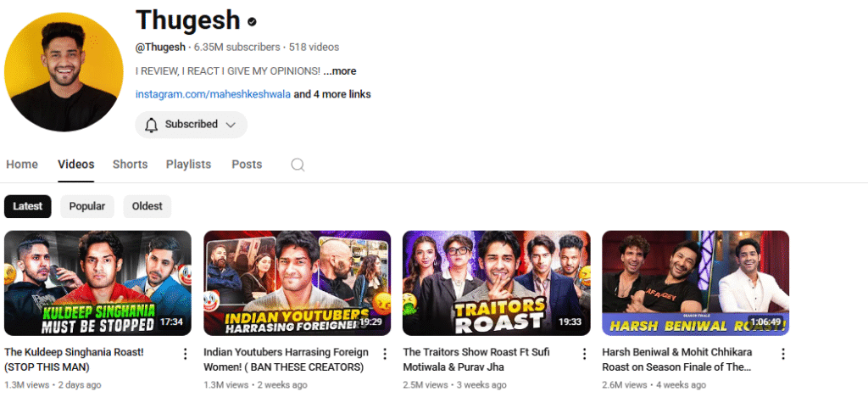Sort videos by Popular

(87, 206)
